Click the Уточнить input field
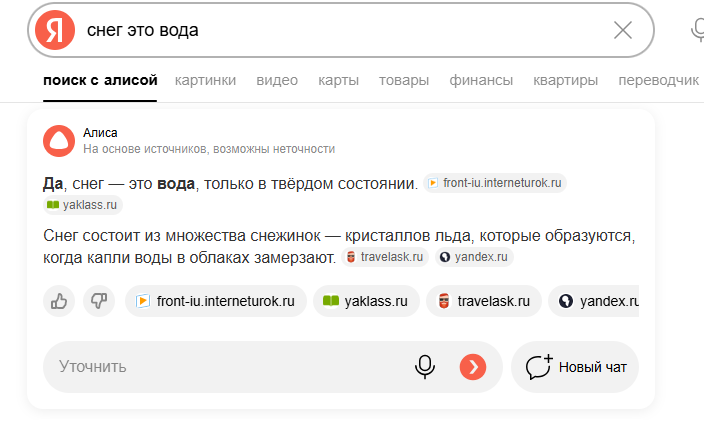 [x=220, y=366]
